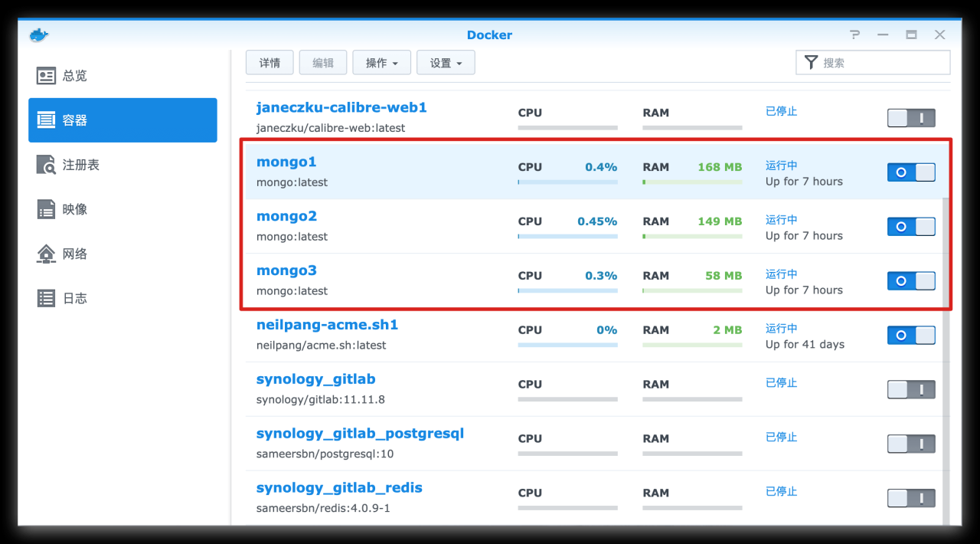980x544 pixels.
Task: Click the Docker whale logo icon
Action: 38,35
